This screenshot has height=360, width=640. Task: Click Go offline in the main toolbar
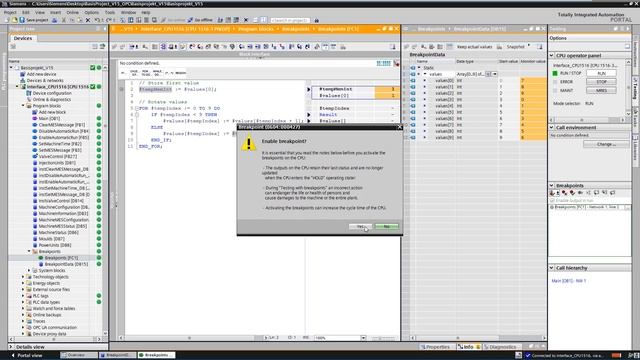(200, 20)
